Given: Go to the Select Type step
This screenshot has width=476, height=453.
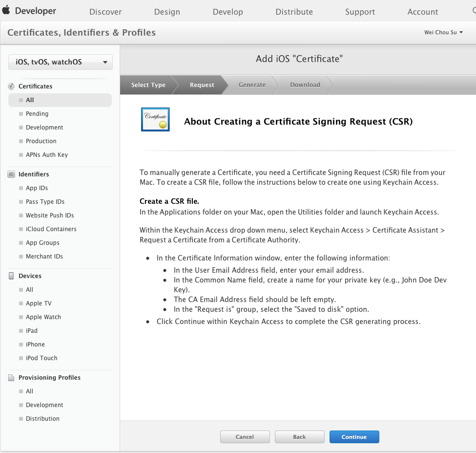Looking at the screenshot, I should click(x=148, y=85).
